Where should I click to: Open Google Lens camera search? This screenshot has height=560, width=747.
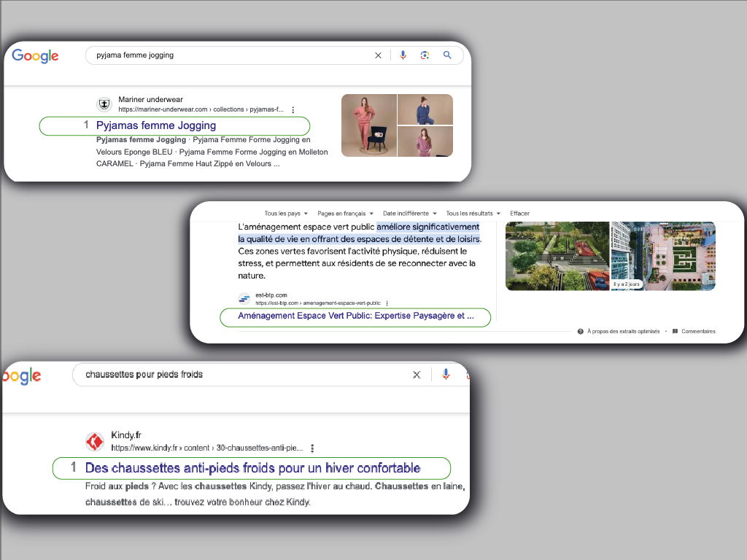click(425, 55)
